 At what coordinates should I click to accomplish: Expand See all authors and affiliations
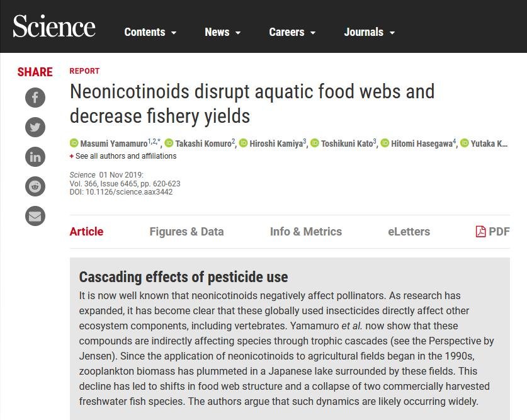click(x=125, y=156)
